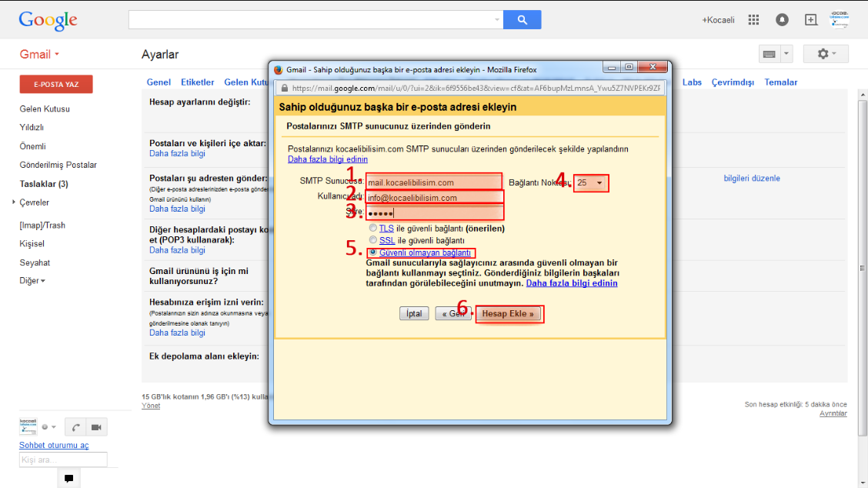Open Gönderilmiş Postalar folder
The height and width of the screenshot is (488, 868).
pos(58,165)
